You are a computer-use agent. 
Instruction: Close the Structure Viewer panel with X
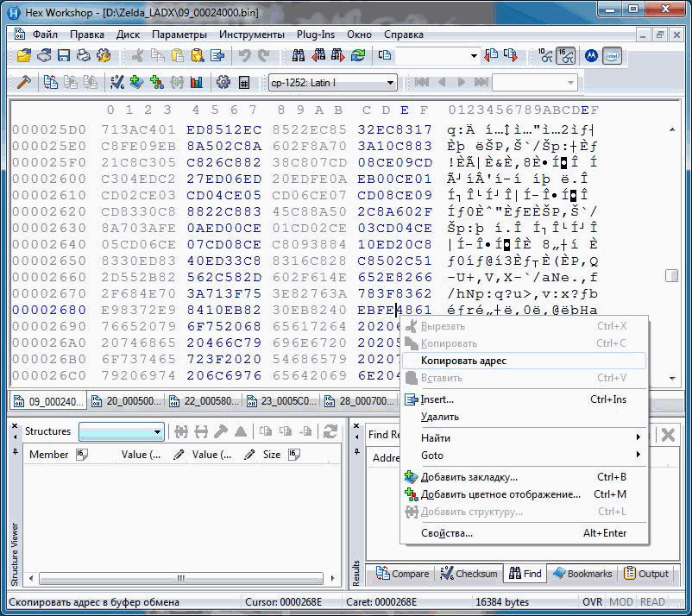pos(15,426)
